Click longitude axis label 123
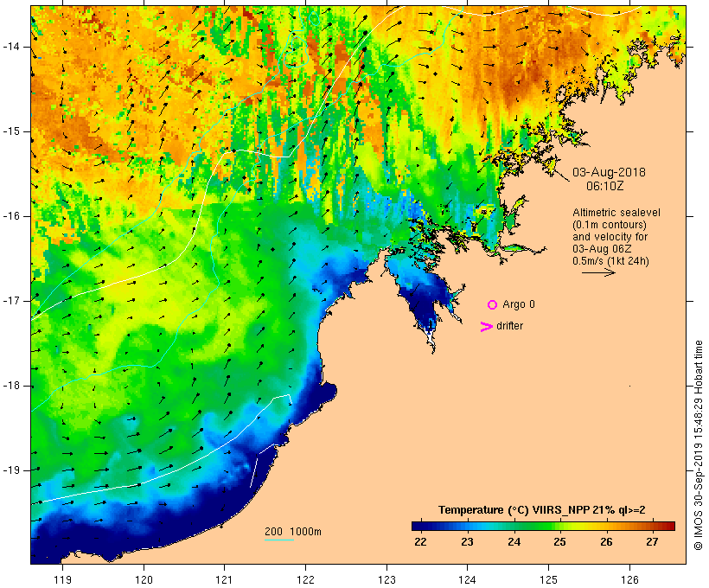Viewport: 709px width, 588px height. click(386, 579)
